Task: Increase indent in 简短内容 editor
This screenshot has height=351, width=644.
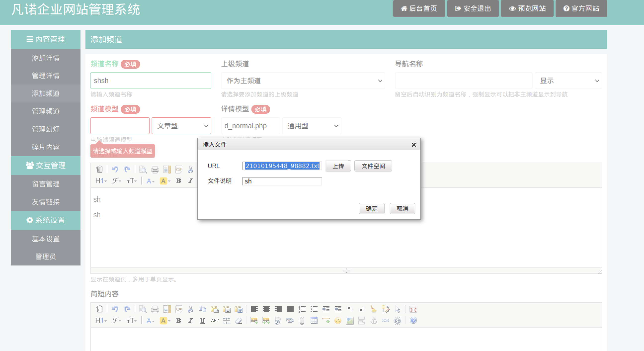Action: [x=326, y=309]
